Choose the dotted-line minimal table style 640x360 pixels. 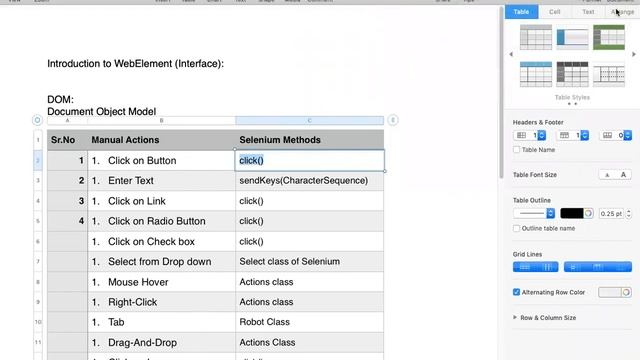tap(609, 74)
